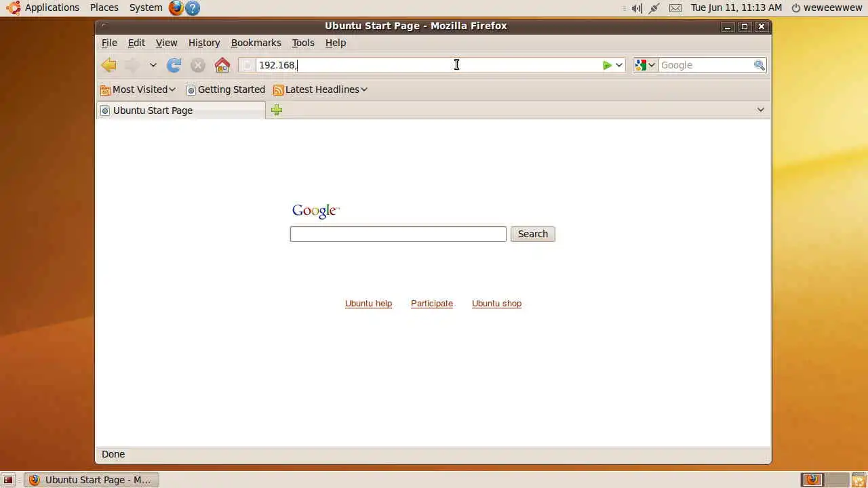The height and width of the screenshot is (488, 868).
Task: Go back with the Back arrow button
Action: tap(108, 65)
